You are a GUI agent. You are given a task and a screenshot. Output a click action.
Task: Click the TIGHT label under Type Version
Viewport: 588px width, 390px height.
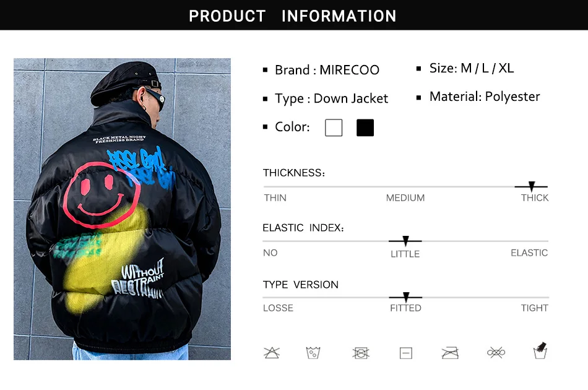[534, 308]
